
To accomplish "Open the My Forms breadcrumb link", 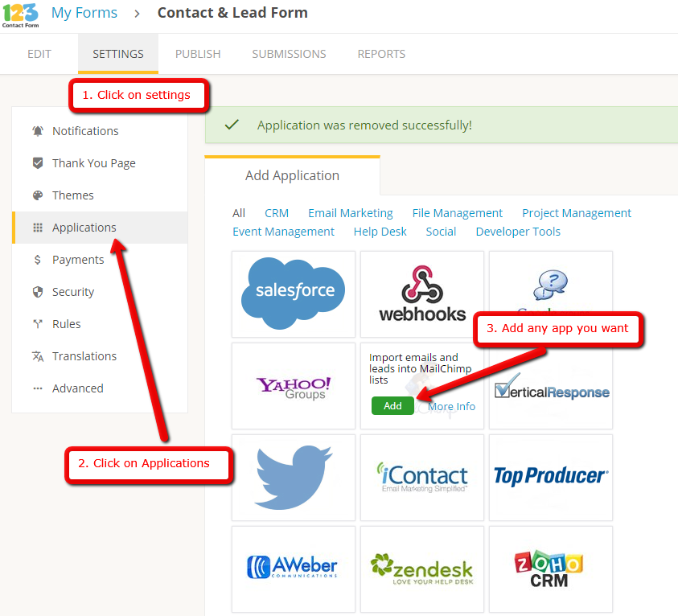I will point(84,13).
